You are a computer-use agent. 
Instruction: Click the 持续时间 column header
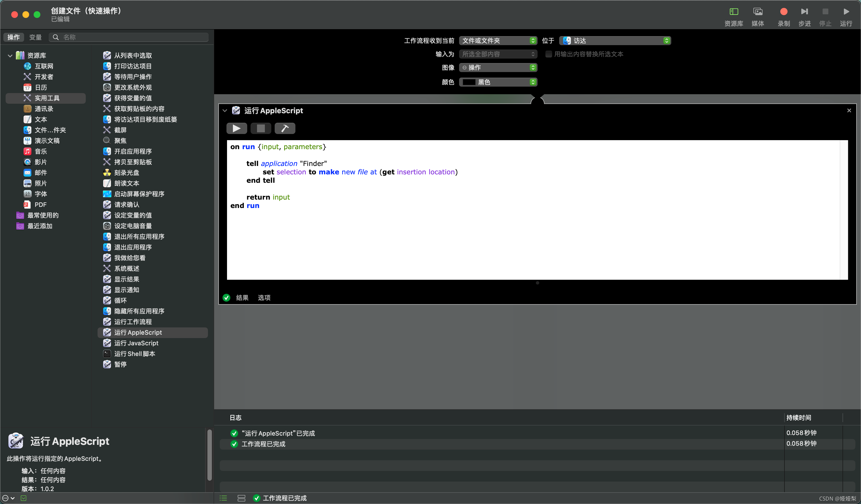coord(798,418)
